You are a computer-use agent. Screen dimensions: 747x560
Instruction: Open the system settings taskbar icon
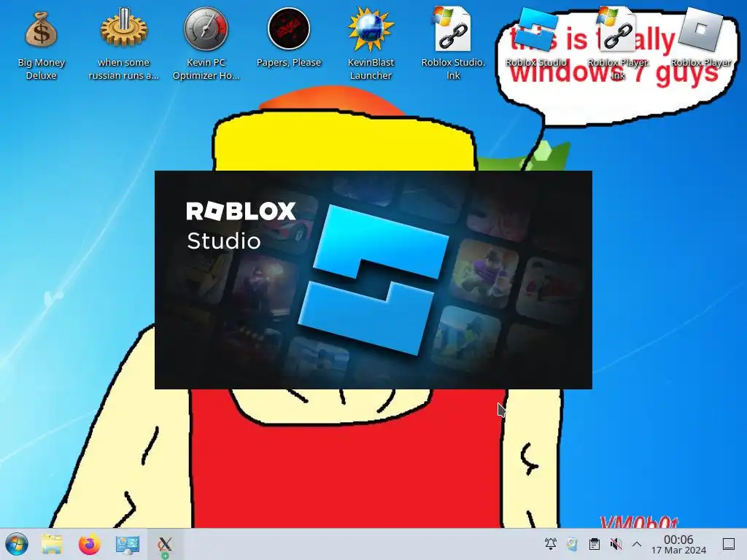click(127, 544)
